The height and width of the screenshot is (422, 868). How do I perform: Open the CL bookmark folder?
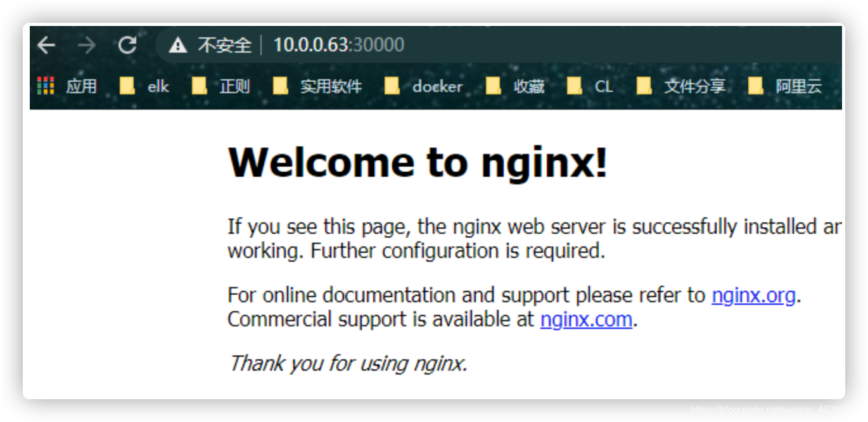coord(590,86)
